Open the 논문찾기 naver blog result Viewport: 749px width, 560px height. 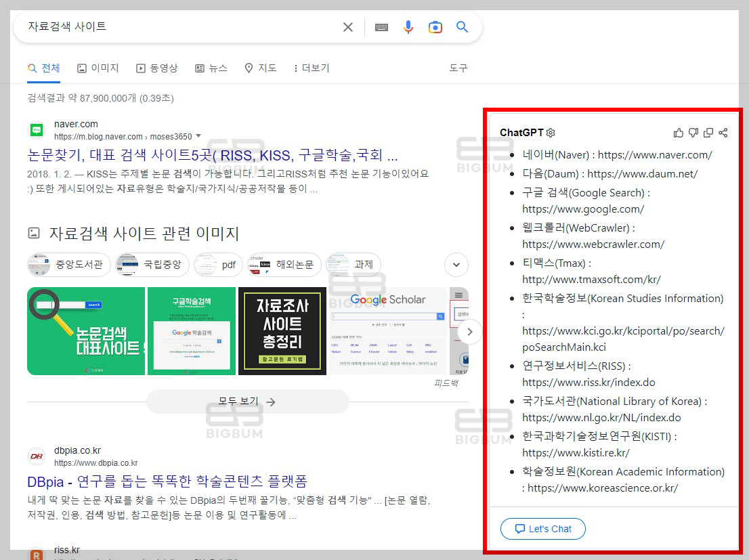click(213, 155)
